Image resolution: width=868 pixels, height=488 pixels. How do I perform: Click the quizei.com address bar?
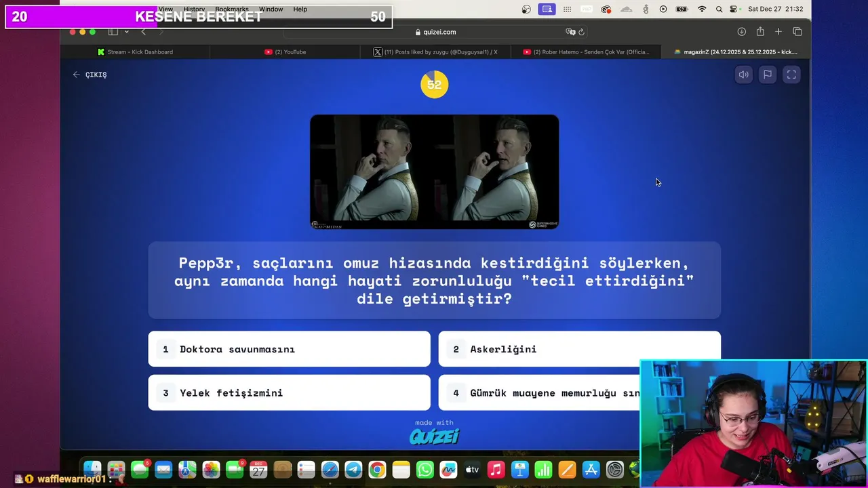click(x=435, y=32)
